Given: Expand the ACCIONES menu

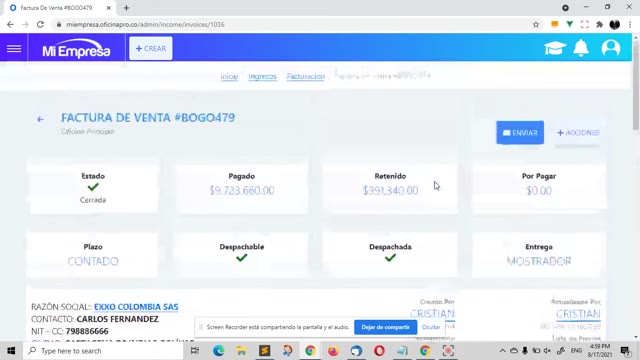Looking at the screenshot, I should (x=578, y=133).
